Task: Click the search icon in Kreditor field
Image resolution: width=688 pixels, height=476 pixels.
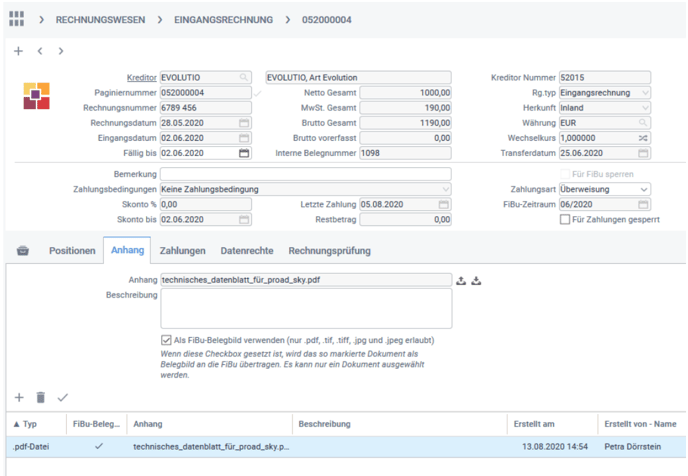Action: tap(244, 77)
